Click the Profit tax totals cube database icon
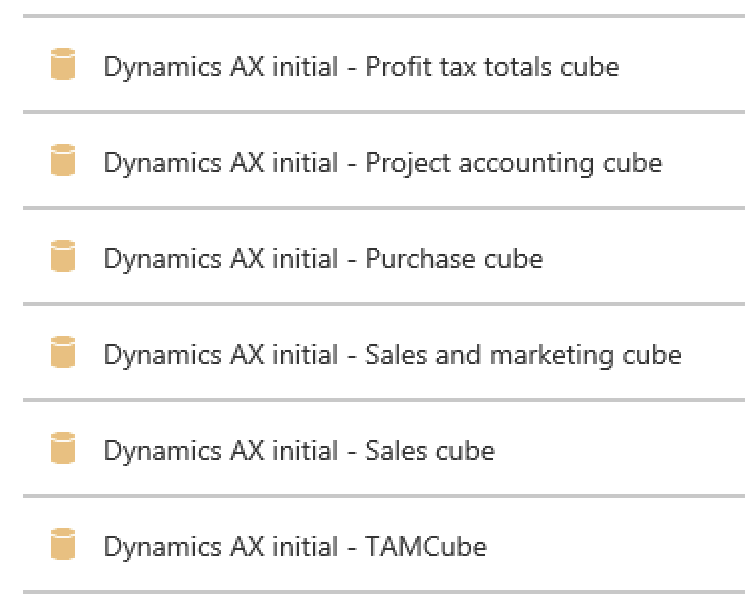The width and height of the screenshot is (745, 613). pyautogui.click(x=63, y=66)
